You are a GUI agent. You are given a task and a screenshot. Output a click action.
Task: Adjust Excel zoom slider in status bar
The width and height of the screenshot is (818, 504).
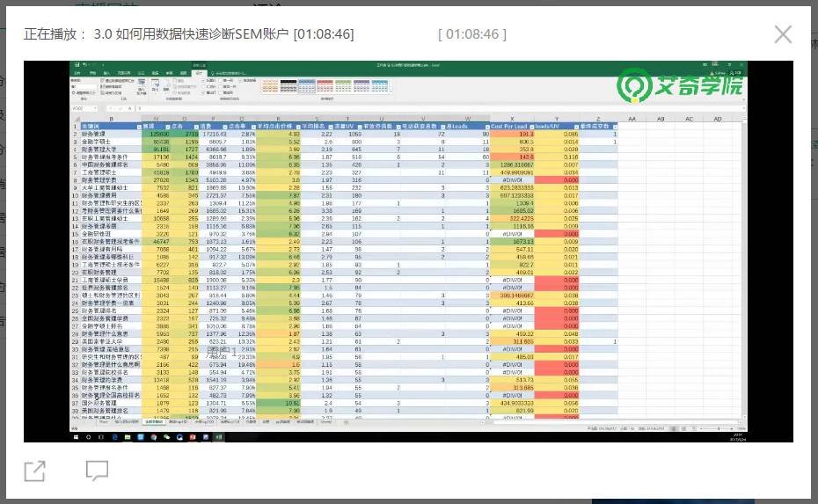(x=718, y=428)
